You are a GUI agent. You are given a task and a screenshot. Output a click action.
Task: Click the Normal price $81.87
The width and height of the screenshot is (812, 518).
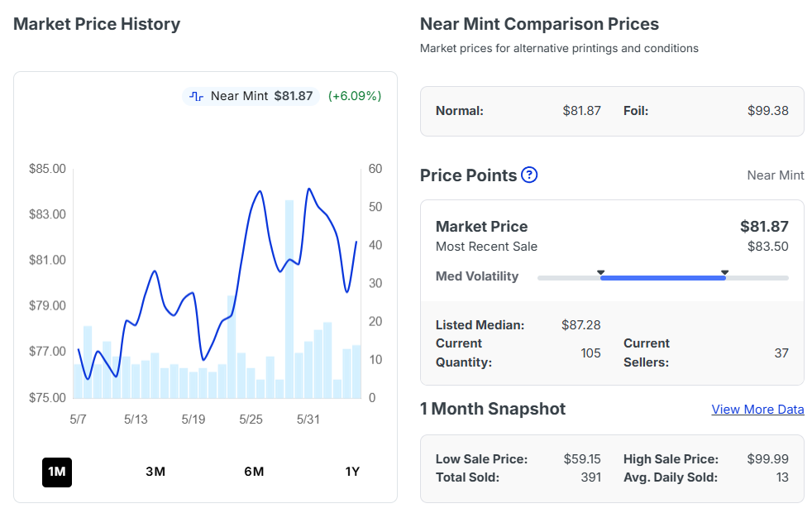[x=581, y=111]
